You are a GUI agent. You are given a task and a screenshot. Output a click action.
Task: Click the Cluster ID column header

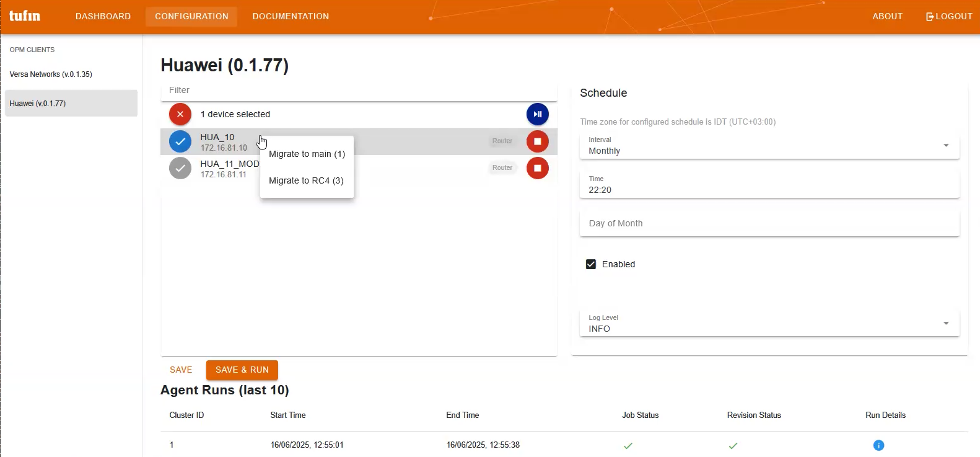(x=186, y=415)
